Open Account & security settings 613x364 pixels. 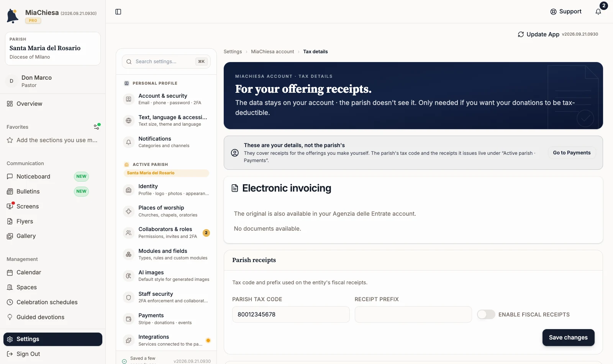click(x=166, y=99)
